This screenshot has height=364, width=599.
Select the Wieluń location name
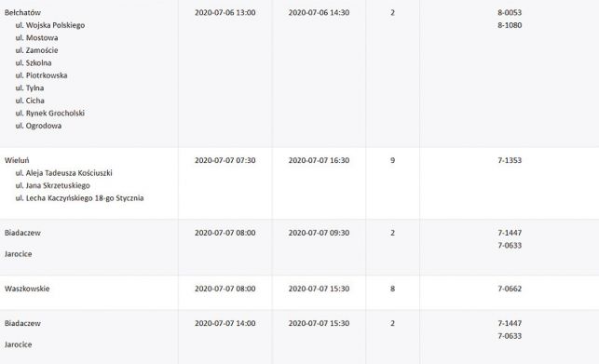point(17,160)
